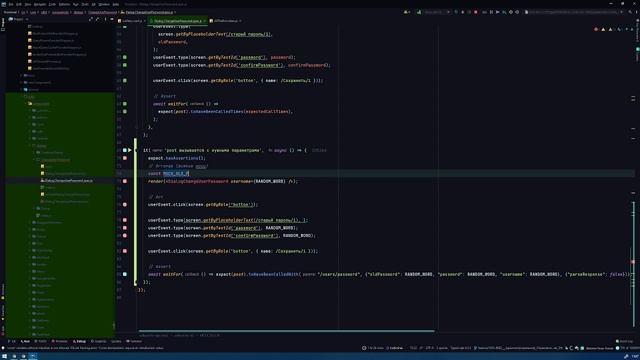
Task: Toggle breakpoint on the expect.hasAssertions() line
Action: pos(125,158)
